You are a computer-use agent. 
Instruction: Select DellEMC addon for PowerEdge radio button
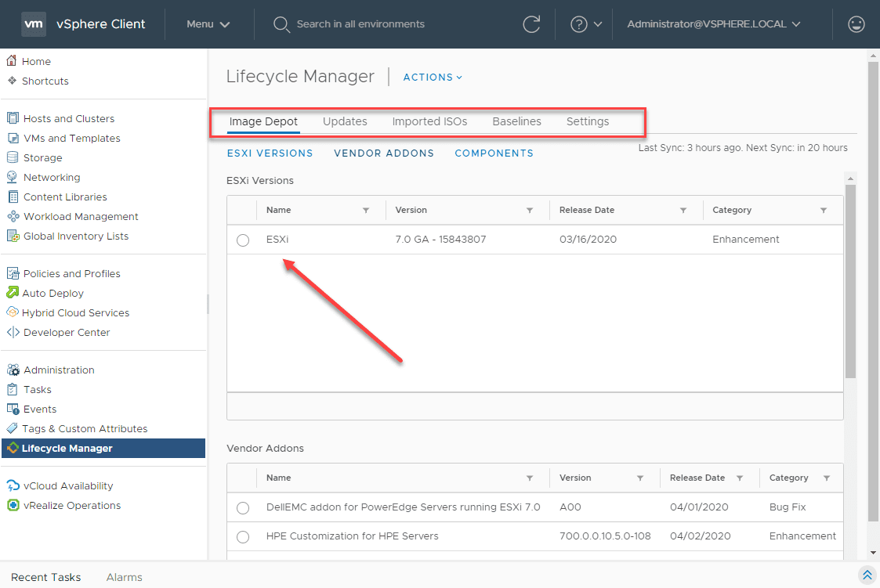pos(243,508)
